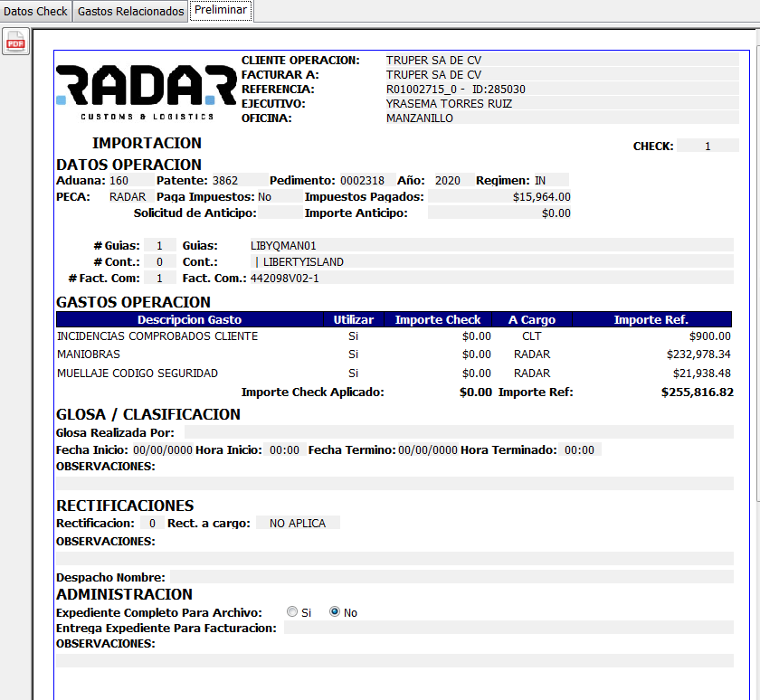Image resolution: width=760 pixels, height=700 pixels.
Task: Click the Hora Terminado time field
Action: coord(579,450)
